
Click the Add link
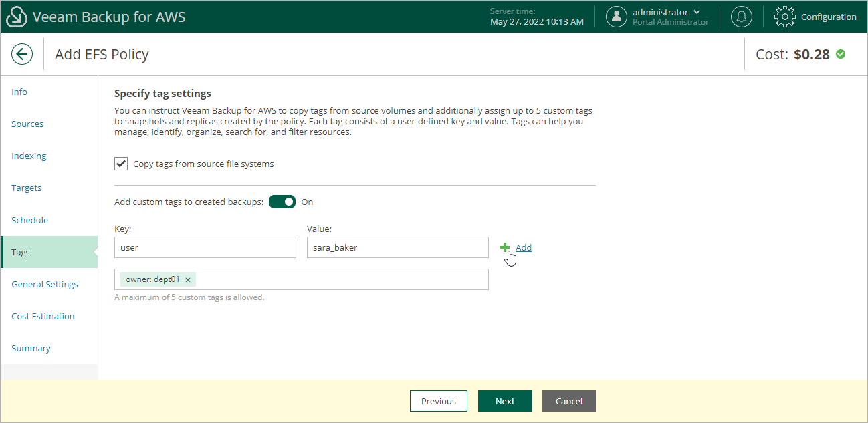524,247
